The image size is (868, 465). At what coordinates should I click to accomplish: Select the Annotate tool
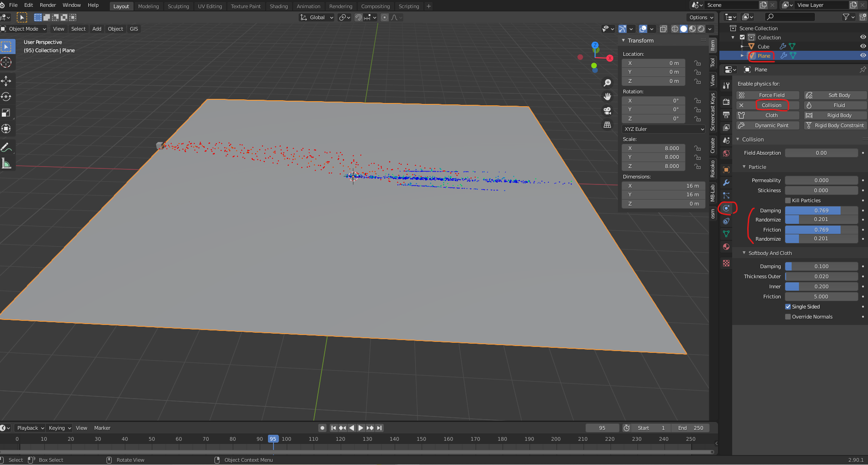6,147
